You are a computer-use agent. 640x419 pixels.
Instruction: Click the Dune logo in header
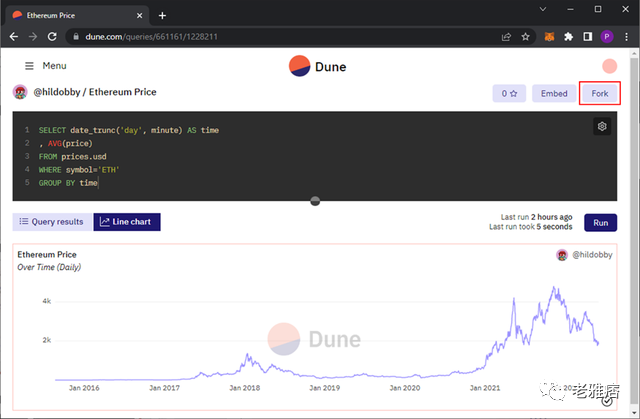[319, 66]
